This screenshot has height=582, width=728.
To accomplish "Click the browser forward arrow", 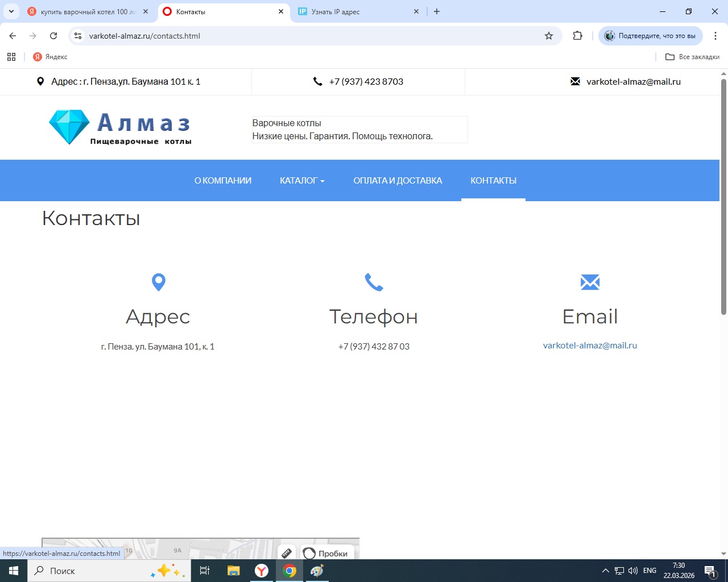I will pos(33,36).
